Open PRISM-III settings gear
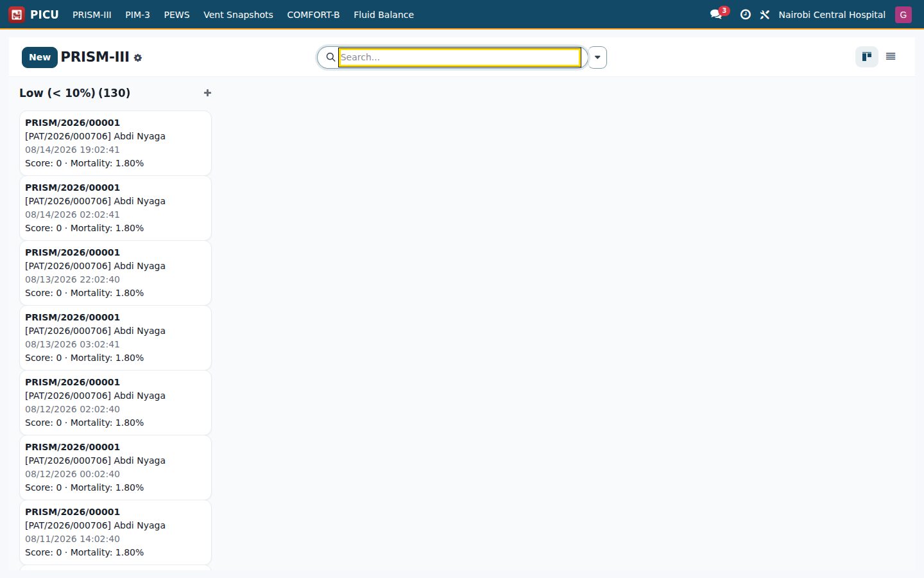Image resolution: width=924 pixels, height=578 pixels. (138, 58)
